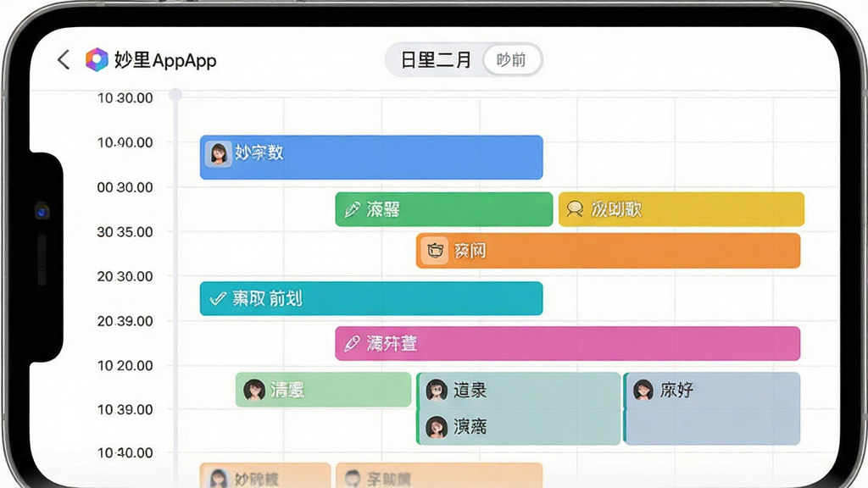Screen dimensions: 868x488
Task: Select the 日里二月 segment in the header
Action: pos(436,60)
